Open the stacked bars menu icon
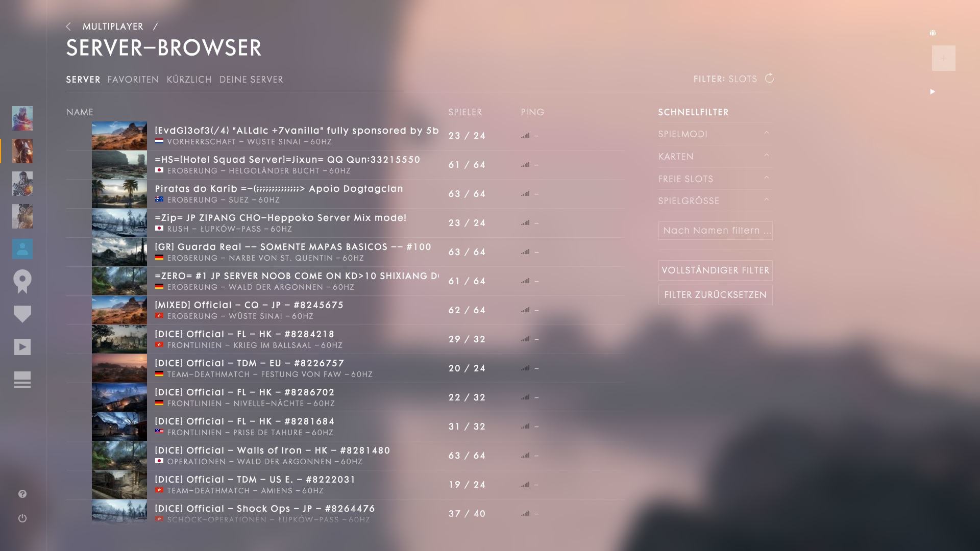Image resolution: width=980 pixels, height=551 pixels. point(22,380)
